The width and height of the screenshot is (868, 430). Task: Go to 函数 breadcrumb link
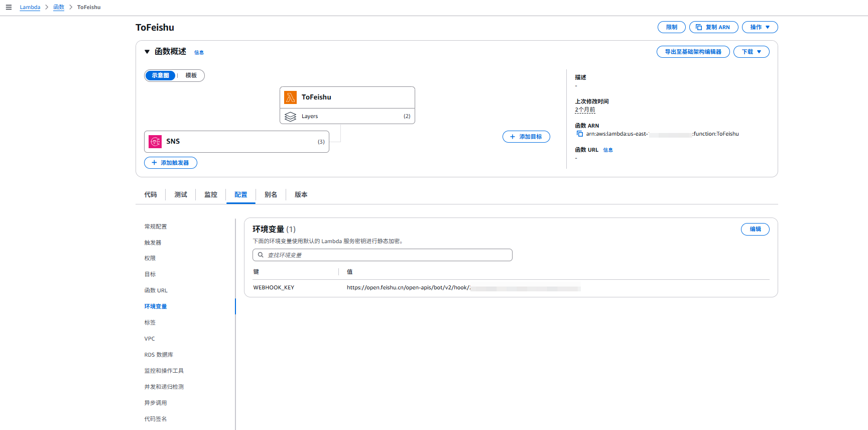(59, 7)
